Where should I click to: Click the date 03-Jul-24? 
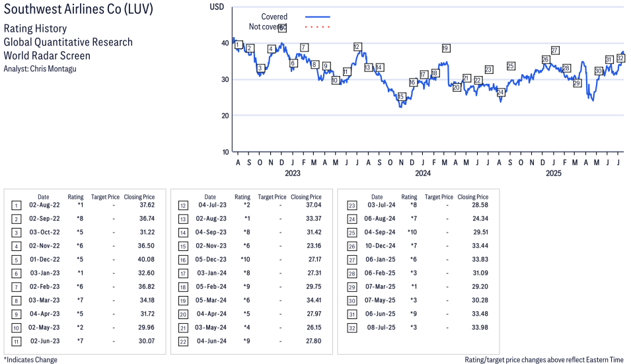(381, 205)
